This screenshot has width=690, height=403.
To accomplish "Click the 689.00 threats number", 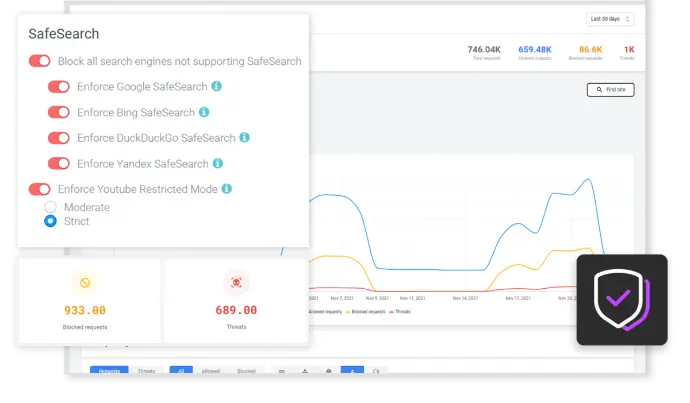I will click(x=236, y=310).
